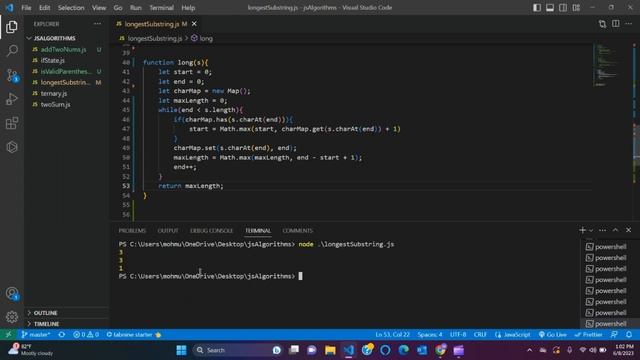640x360 pixels.
Task: Change CRLF end of line sequence
Action: click(x=480, y=335)
